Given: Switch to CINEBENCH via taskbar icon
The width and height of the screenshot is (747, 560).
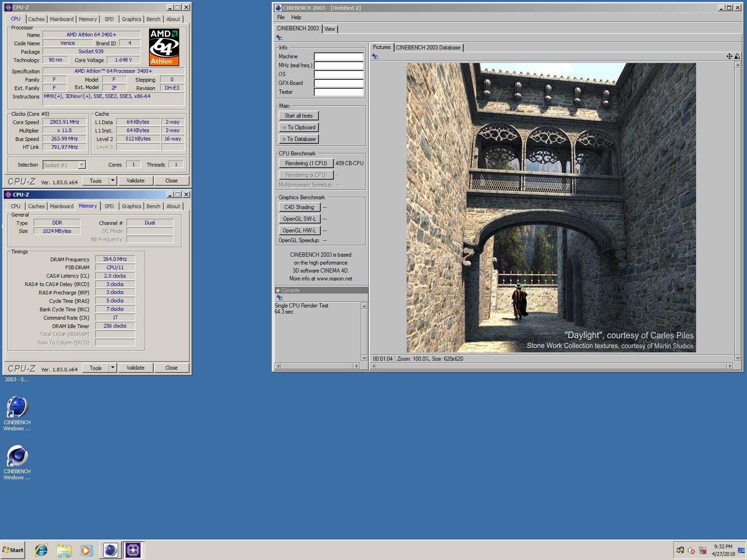Looking at the screenshot, I should (110, 550).
